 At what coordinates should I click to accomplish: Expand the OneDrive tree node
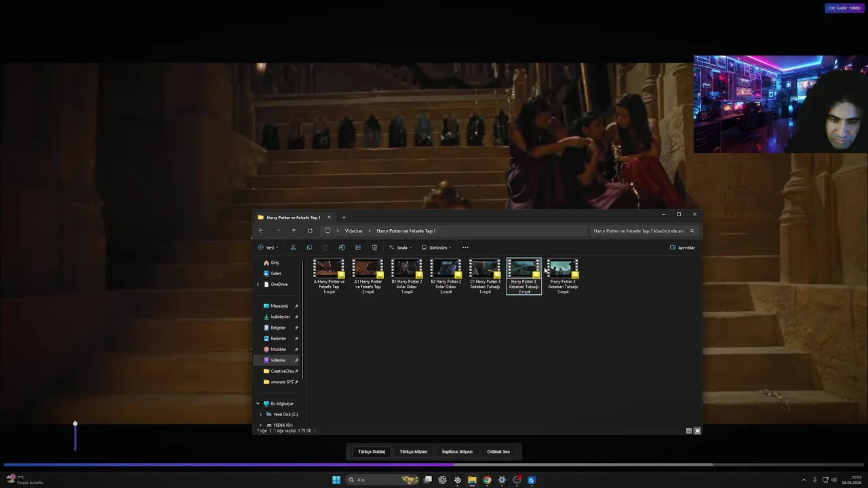tap(258, 285)
